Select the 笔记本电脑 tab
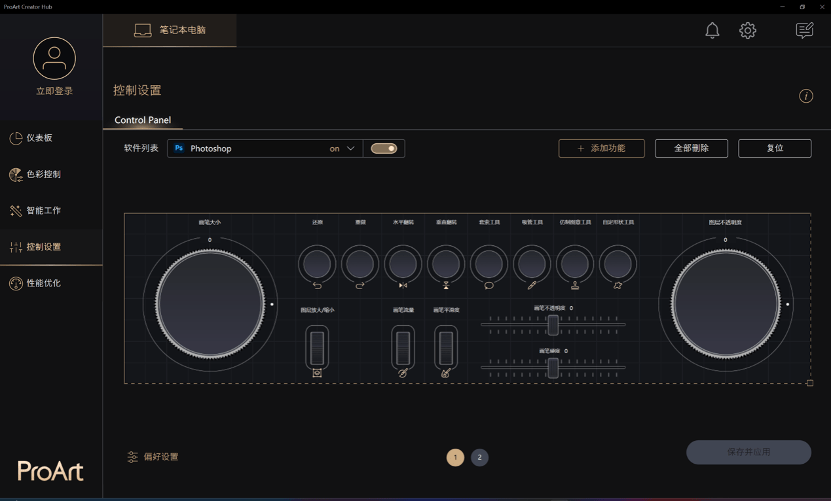Screen dimensions: 832x502 coord(170,30)
